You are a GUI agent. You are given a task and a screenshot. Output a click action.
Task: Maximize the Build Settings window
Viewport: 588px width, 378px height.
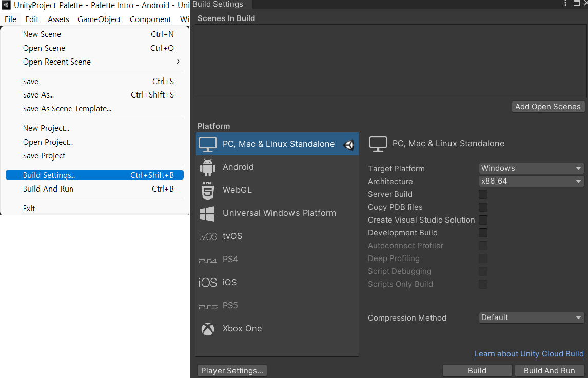pyautogui.click(x=577, y=4)
